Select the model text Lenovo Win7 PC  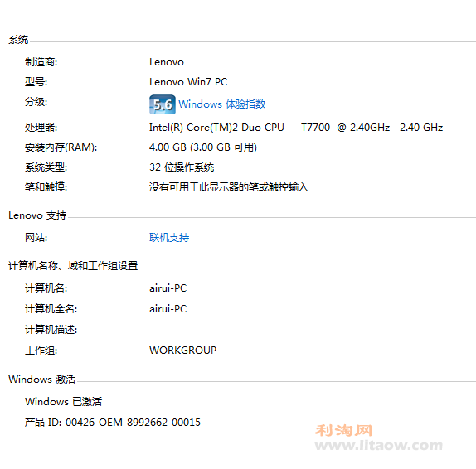[x=188, y=82]
